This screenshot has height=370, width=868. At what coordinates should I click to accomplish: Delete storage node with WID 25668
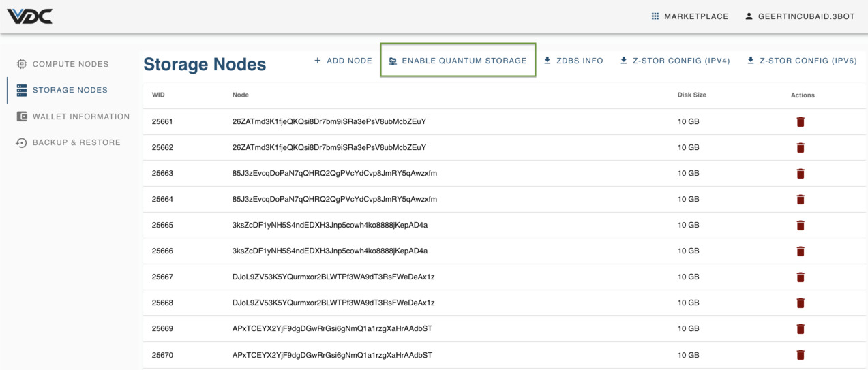pos(800,303)
